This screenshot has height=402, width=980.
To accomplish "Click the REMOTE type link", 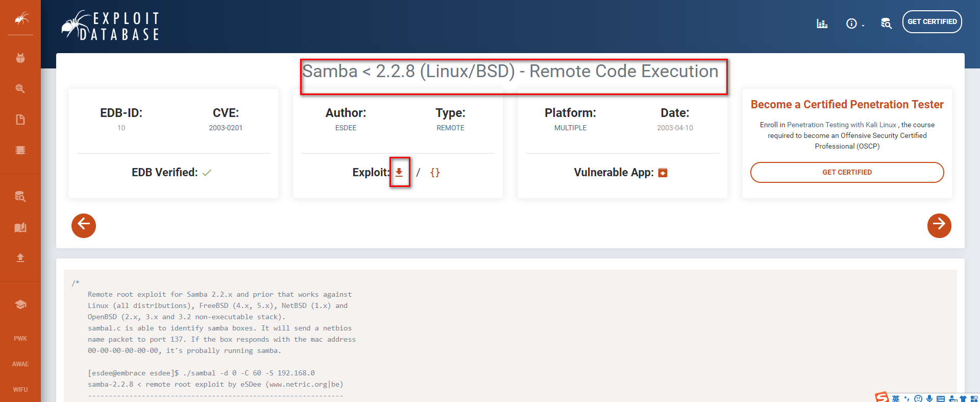I will pos(450,128).
